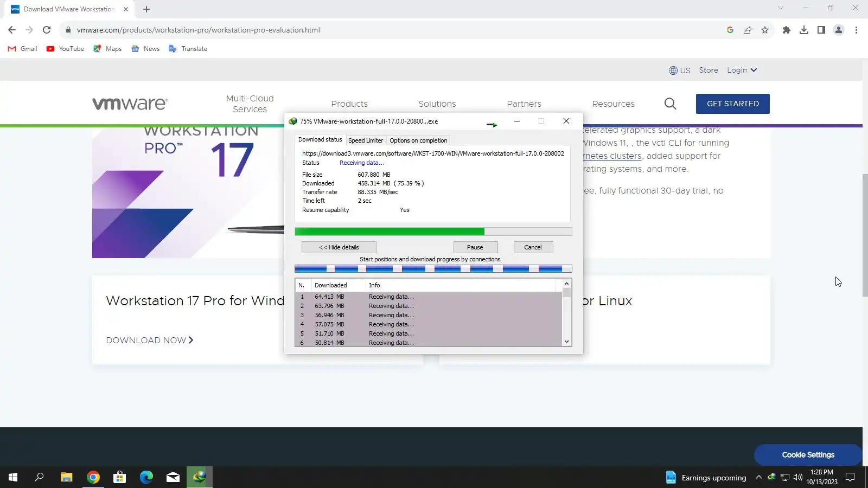Viewport: 868px width, 488px height.
Task: Toggle the Chrome side panel icon
Action: (821, 30)
